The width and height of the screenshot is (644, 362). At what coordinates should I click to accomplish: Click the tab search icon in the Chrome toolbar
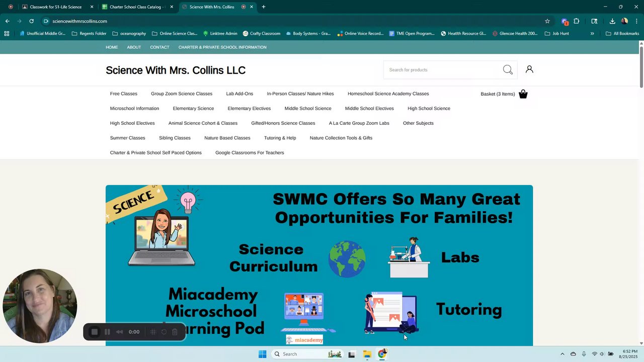pyautogui.click(x=594, y=21)
